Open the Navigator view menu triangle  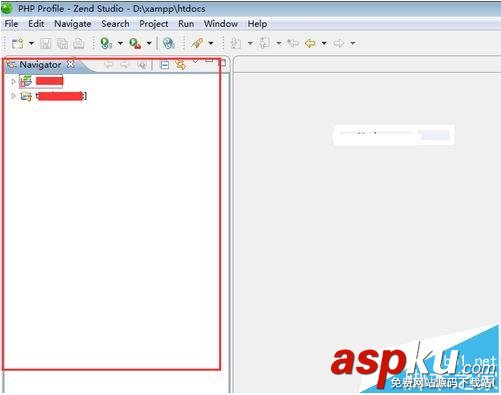[x=195, y=61]
